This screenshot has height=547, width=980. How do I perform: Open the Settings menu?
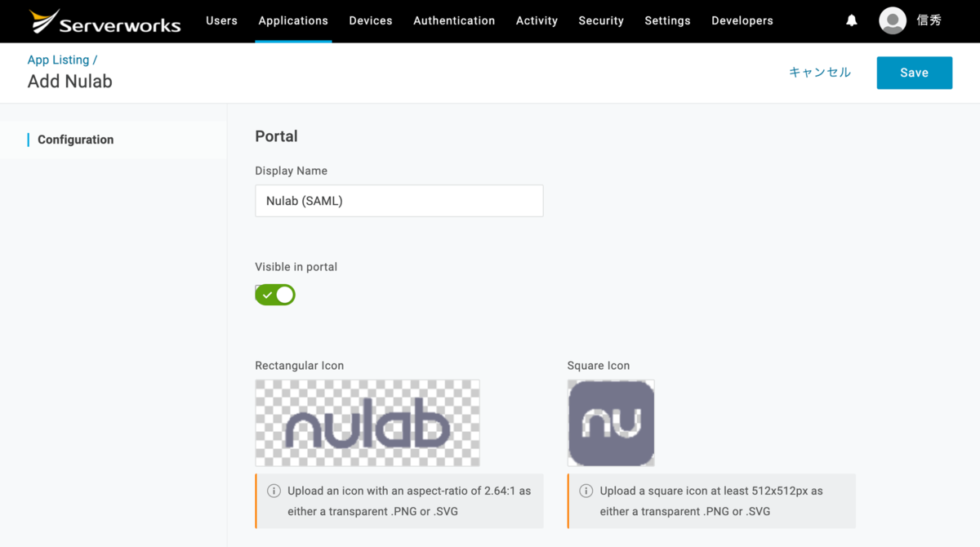point(667,20)
